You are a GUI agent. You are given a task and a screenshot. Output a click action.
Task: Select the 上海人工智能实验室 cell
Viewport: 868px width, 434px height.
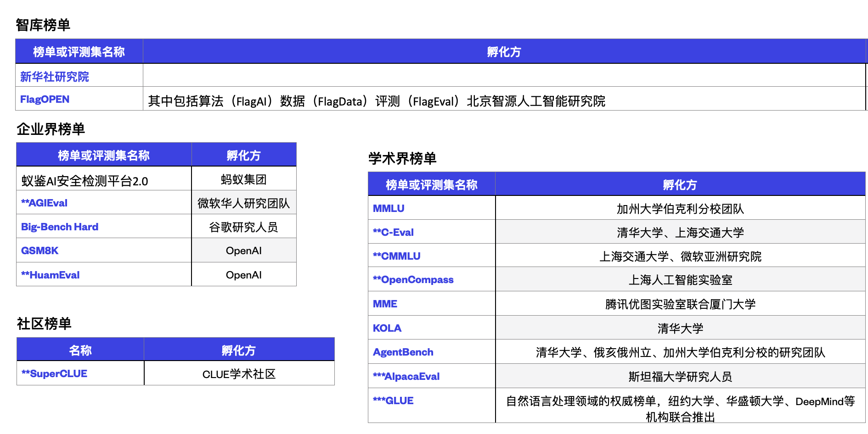[x=680, y=280]
